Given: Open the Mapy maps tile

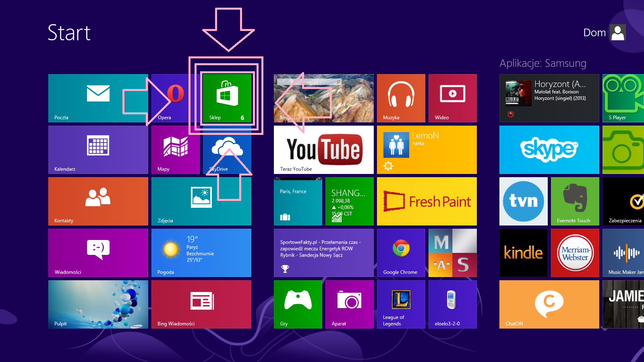Looking at the screenshot, I should click(176, 150).
